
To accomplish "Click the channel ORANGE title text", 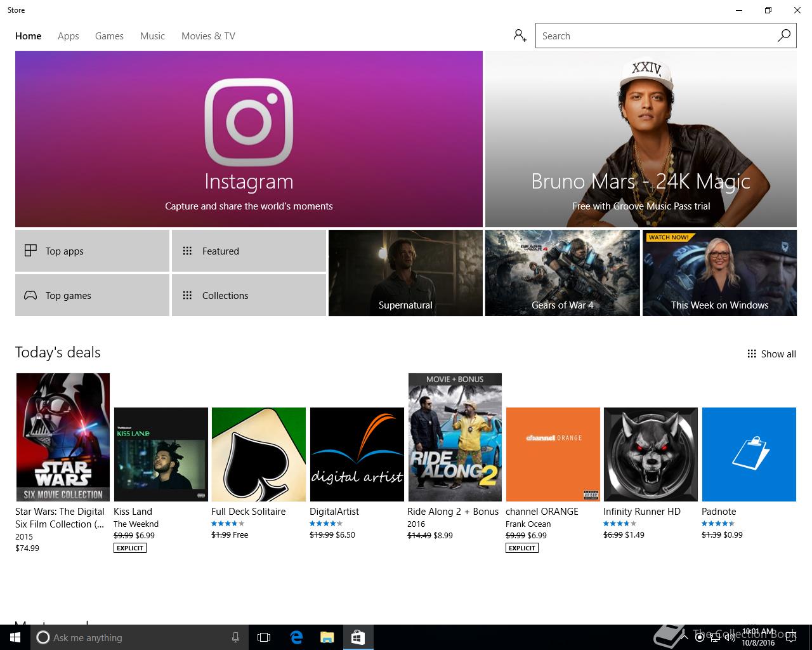I will tap(542, 512).
